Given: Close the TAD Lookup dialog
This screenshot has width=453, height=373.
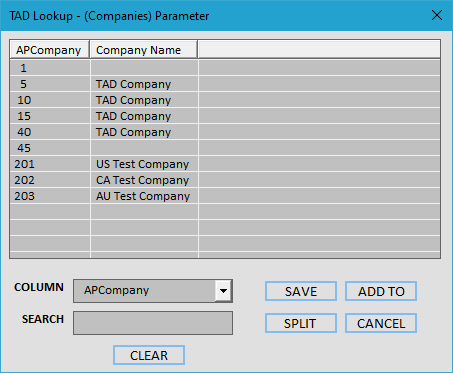Looking at the screenshot, I should (437, 15).
